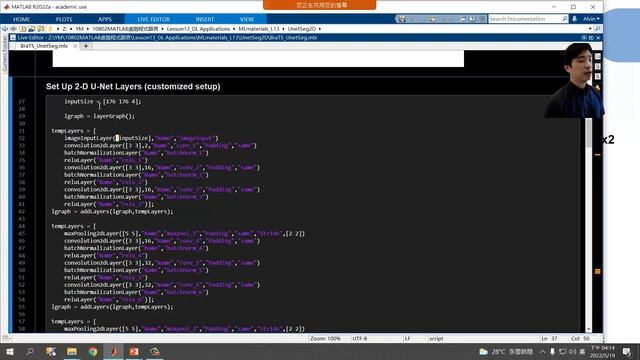Viewport: 640px width, 360px height.
Task: Expand subfolders after UnetSeg2D
Action: click(320, 29)
